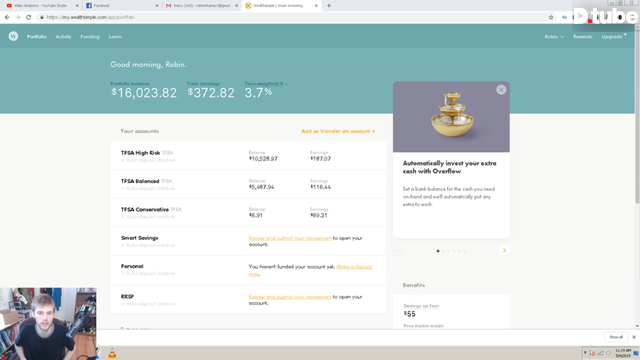Click the Good morning, Robin greeting

[149, 64]
